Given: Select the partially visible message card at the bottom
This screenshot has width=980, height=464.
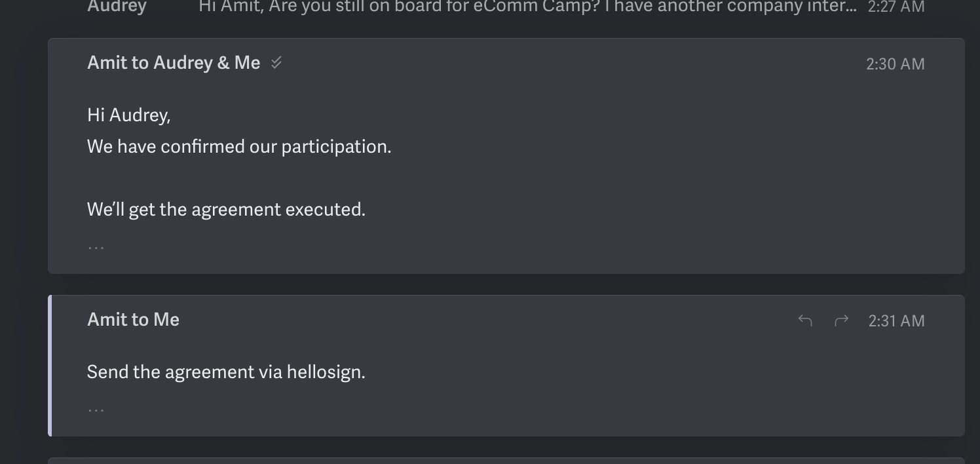Looking at the screenshot, I should point(506,460).
